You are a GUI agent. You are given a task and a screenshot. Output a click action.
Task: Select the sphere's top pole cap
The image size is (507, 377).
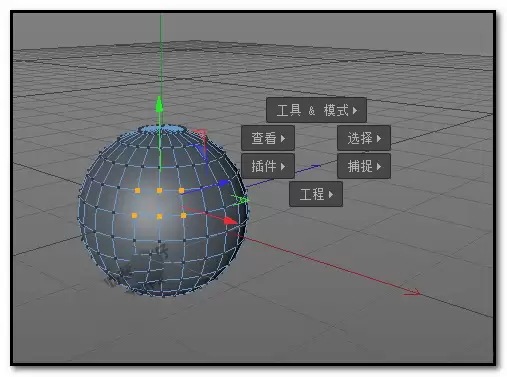[x=162, y=129]
